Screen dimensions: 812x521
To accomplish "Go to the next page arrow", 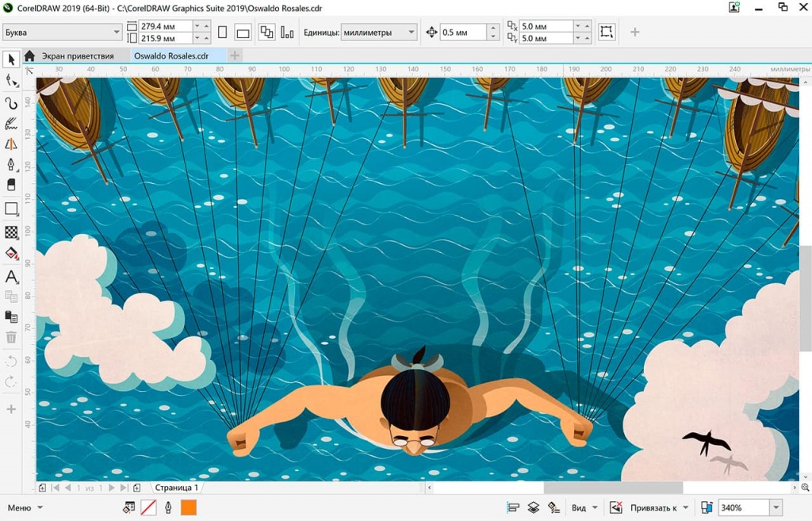I will pyautogui.click(x=111, y=488).
